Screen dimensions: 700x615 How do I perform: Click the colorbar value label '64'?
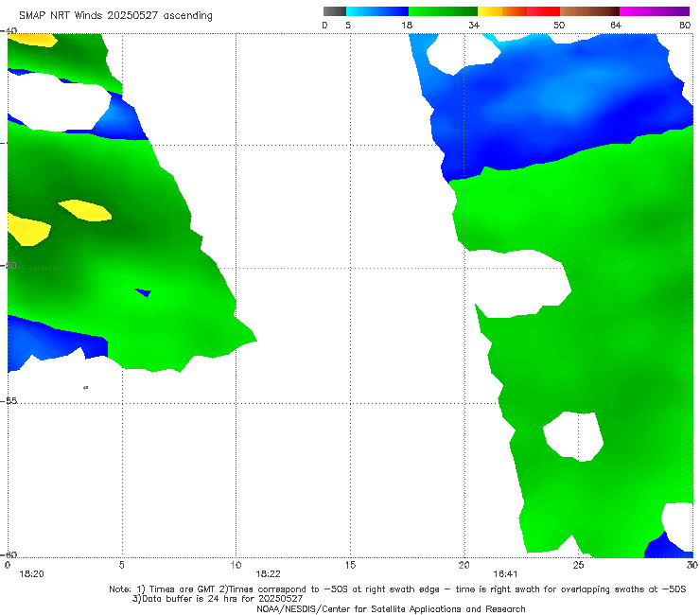point(616,26)
